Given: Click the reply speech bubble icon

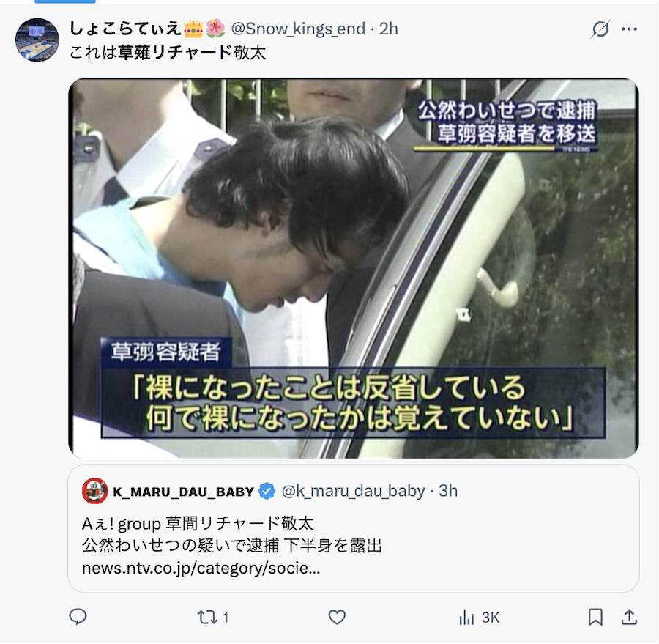Looking at the screenshot, I should point(78,617).
